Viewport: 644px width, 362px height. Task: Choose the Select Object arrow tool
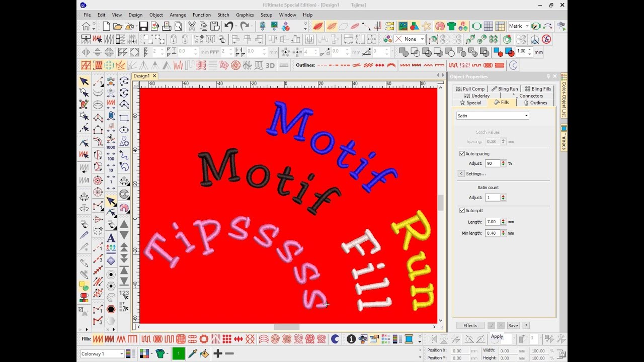(84, 81)
